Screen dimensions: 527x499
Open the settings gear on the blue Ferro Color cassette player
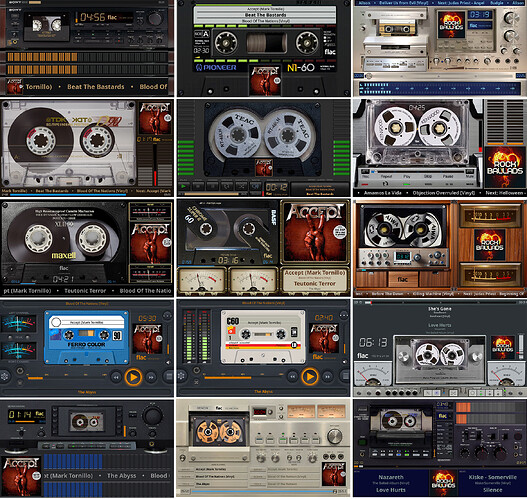coord(5,376)
